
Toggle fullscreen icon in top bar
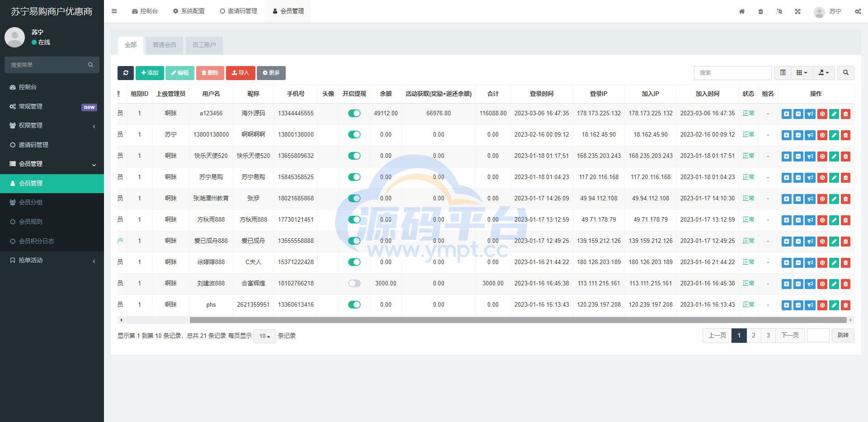(798, 11)
